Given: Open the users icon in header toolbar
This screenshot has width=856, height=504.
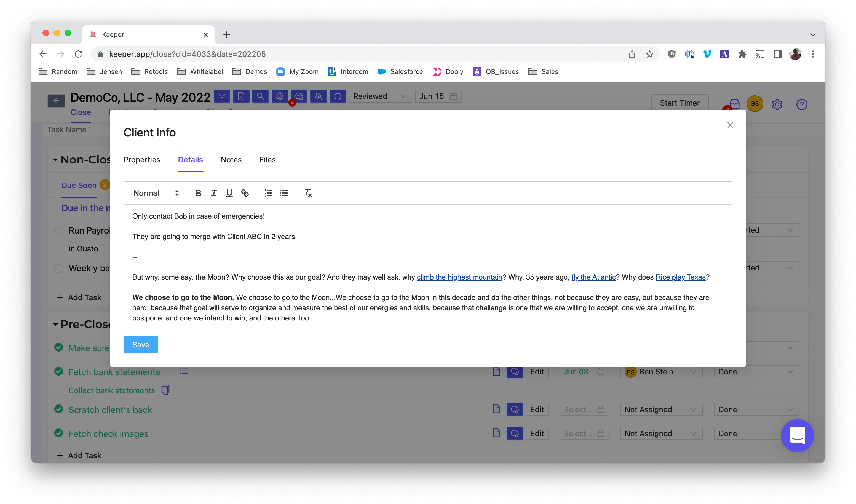Looking at the screenshot, I should pyautogui.click(x=318, y=96).
